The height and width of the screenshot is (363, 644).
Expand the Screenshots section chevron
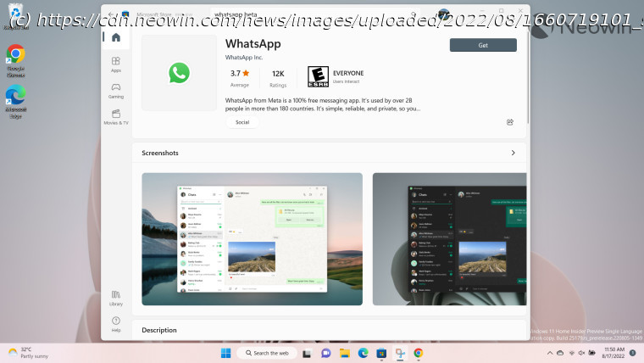(513, 153)
